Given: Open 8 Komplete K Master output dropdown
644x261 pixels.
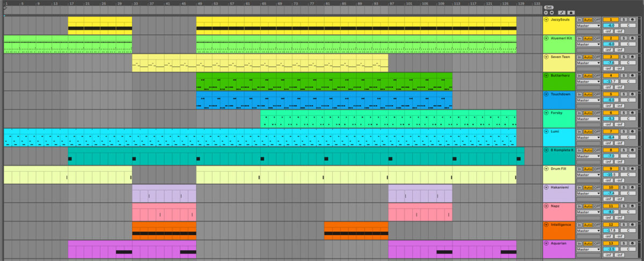Looking at the screenshot, I should click(x=589, y=156).
